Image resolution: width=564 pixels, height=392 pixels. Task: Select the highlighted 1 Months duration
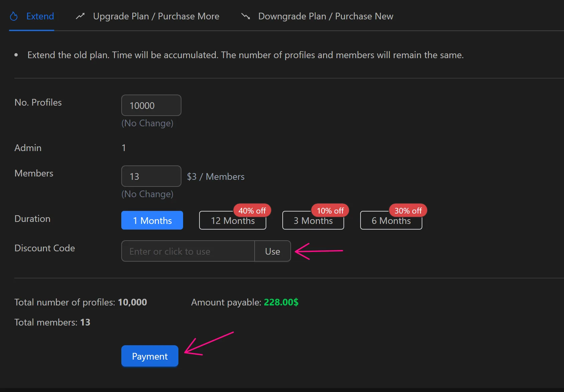tap(152, 220)
